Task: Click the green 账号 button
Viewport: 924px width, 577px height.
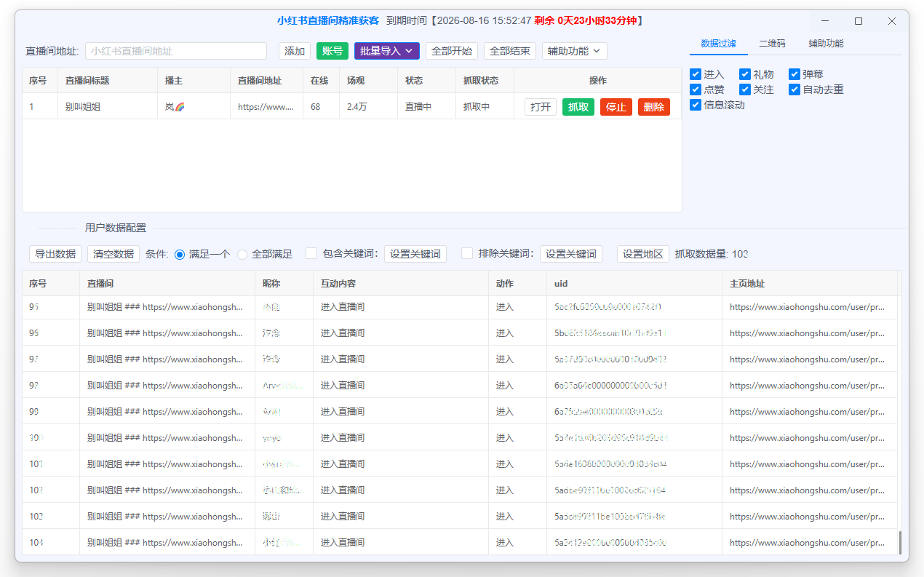Action: click(332, 51)
